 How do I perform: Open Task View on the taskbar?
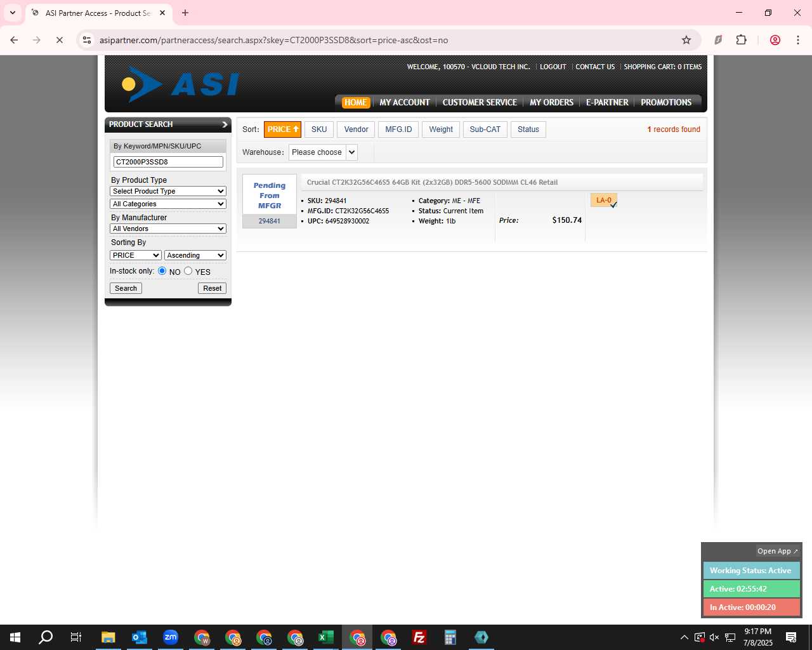pos(76,637)
